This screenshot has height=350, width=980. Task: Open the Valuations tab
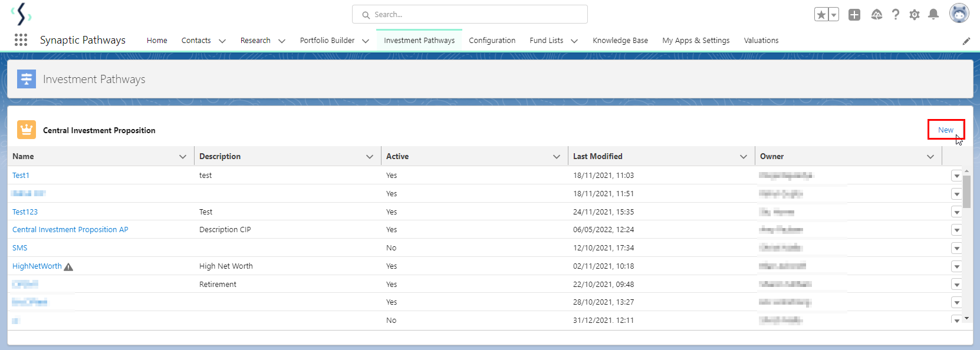click(761, 41)
